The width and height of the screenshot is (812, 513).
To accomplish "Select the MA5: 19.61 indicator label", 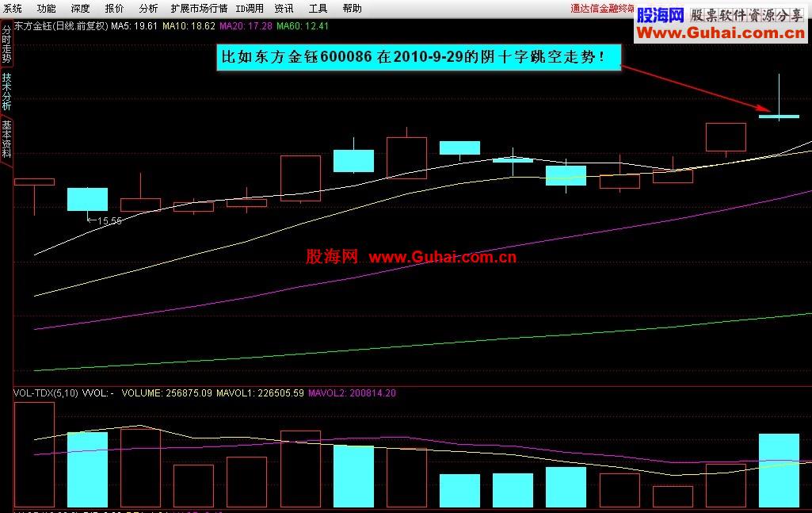I will click(134, 26).
